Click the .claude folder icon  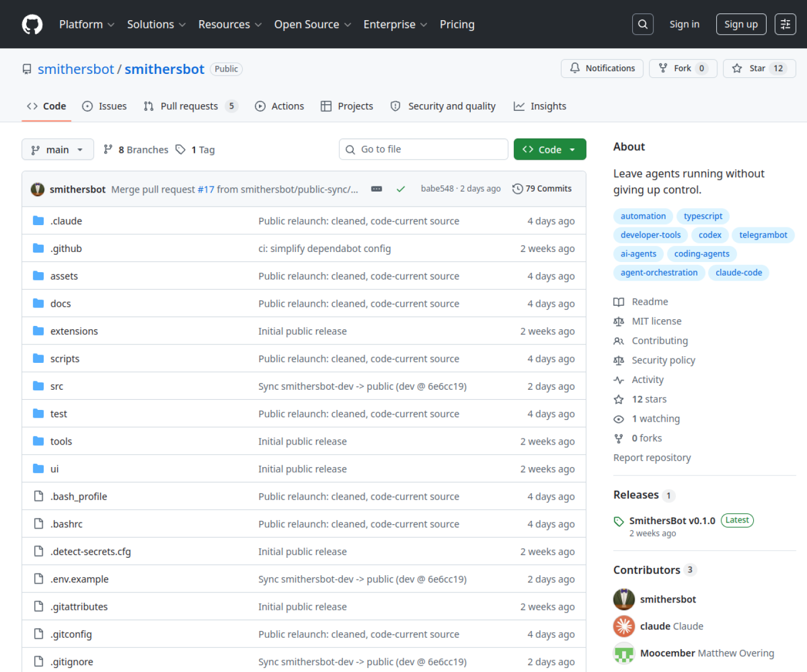[x=38, y=221]
